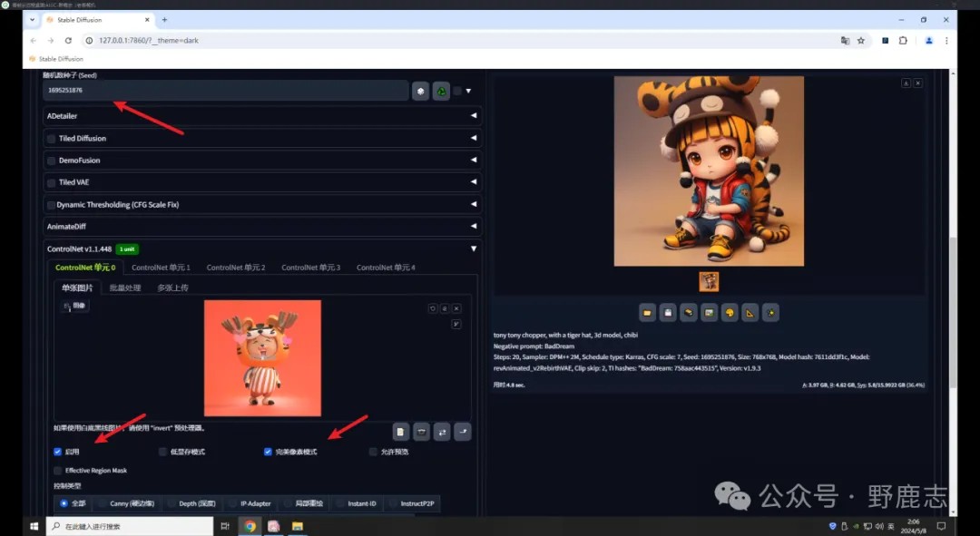Enable the Dynamic Thresholding (CFG Scale Fix) checkbox

[x=51, y=205]
